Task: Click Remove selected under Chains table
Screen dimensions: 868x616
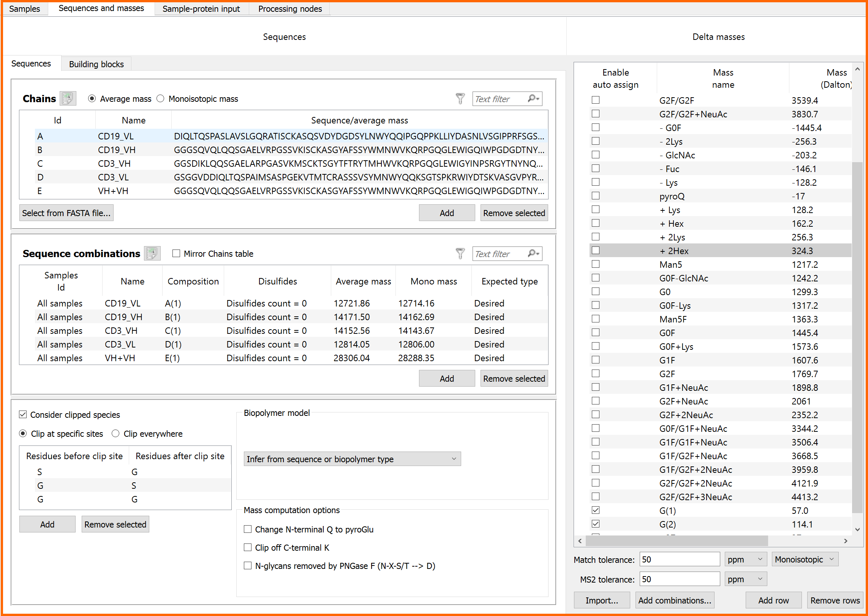Action: [514, 213]
